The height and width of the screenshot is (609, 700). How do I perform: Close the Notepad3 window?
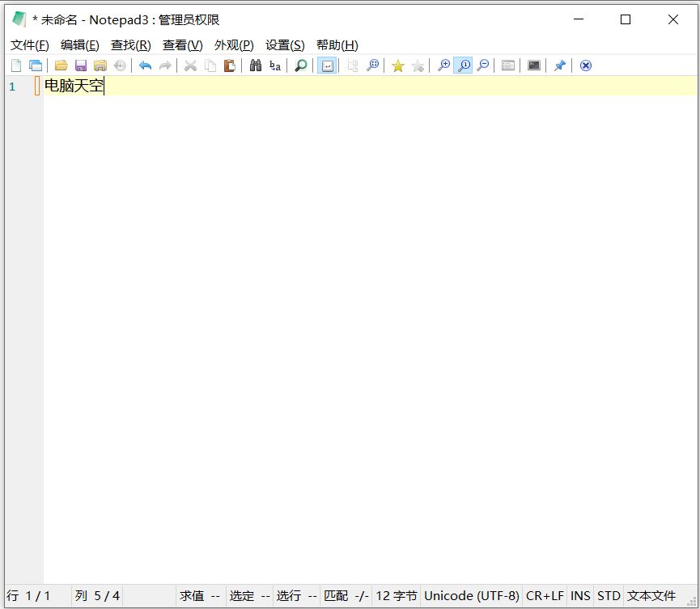pyautogui.click(x=672, y=19)
